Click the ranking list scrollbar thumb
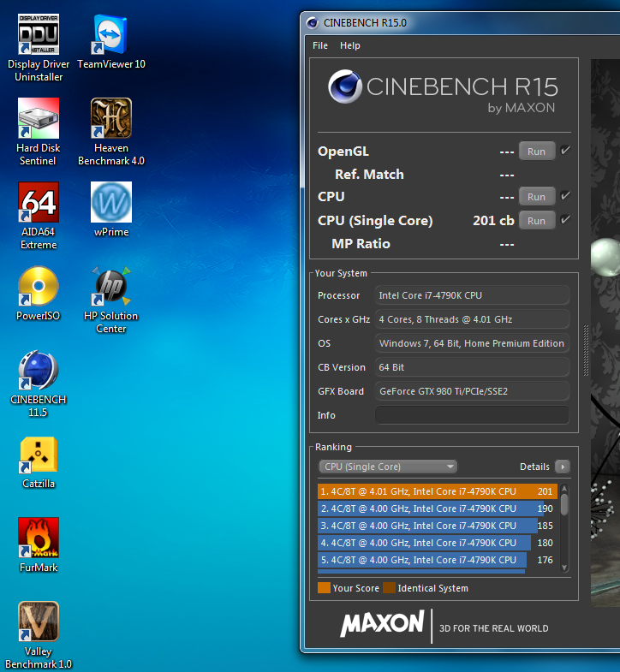 [x=564, y=504]
